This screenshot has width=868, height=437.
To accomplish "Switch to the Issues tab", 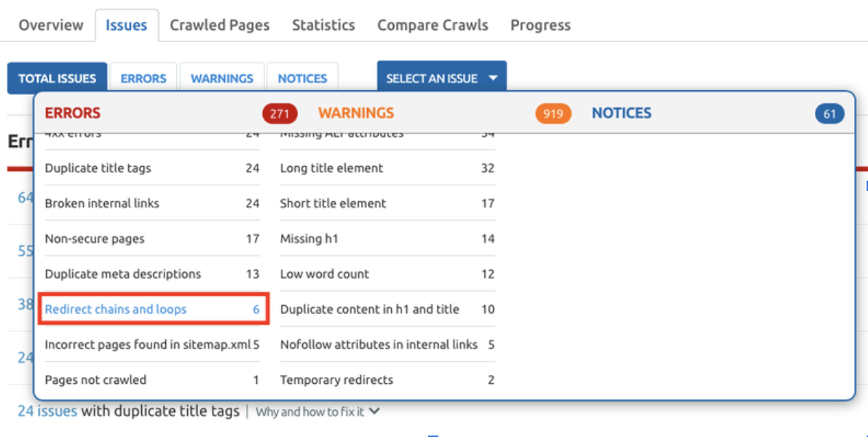I will [127, 25].
